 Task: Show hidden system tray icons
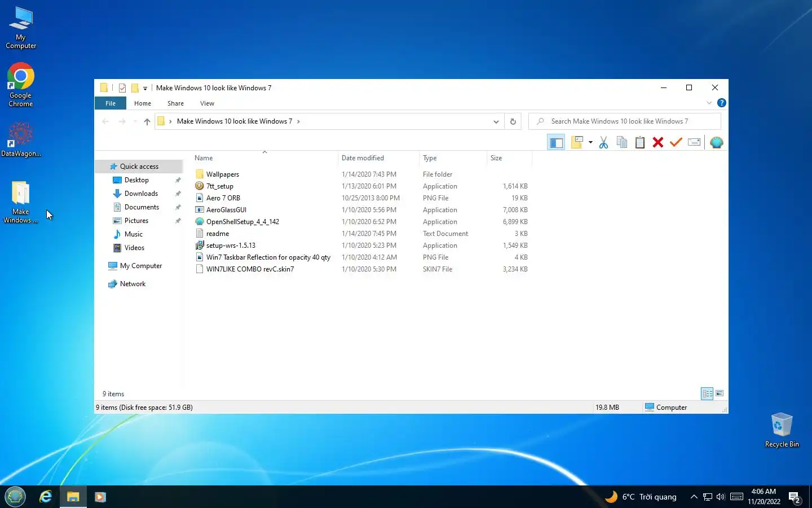[694, 497]
